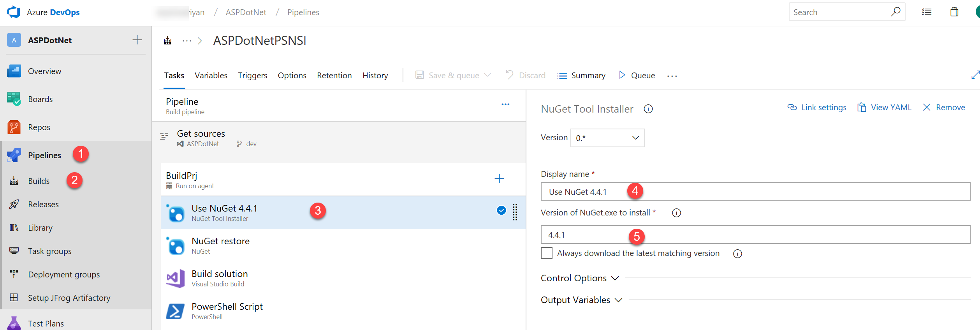Open the Pipelines rocket icon in sidebar
Screen dimensions: 980x330
point(14,155)
